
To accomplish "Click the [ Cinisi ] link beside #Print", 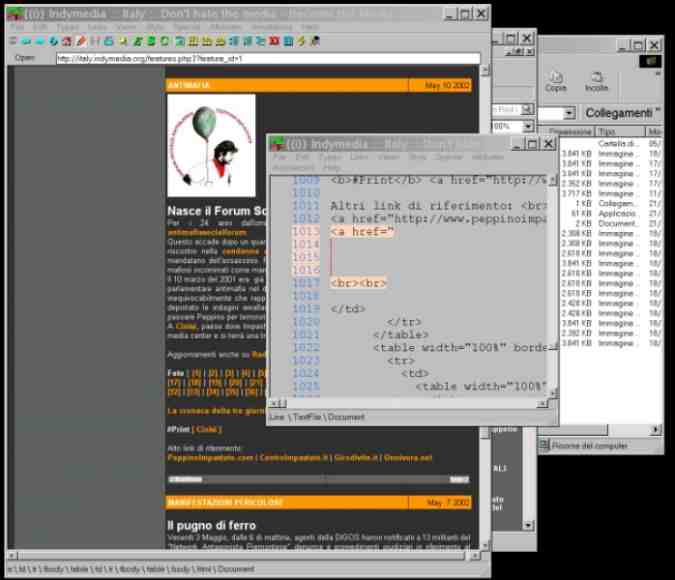I will [x=207, y=429].
